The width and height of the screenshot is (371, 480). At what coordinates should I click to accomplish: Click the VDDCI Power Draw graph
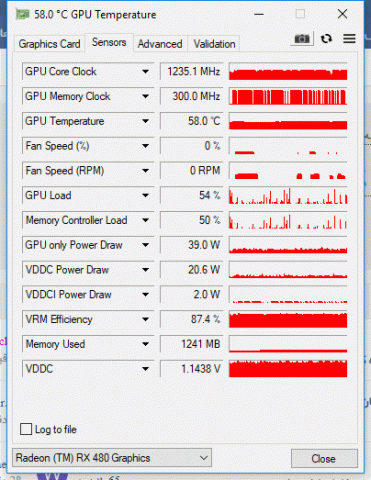(288, 294)
